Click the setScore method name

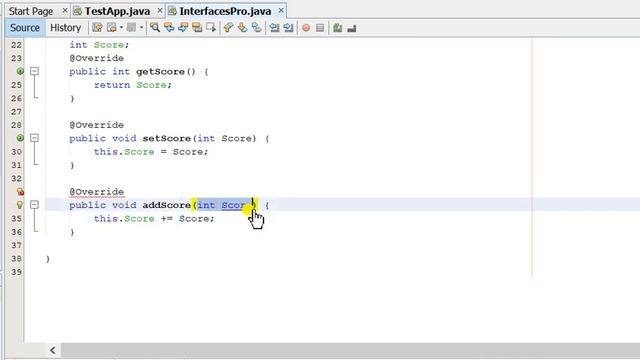(x=167, y=138)
